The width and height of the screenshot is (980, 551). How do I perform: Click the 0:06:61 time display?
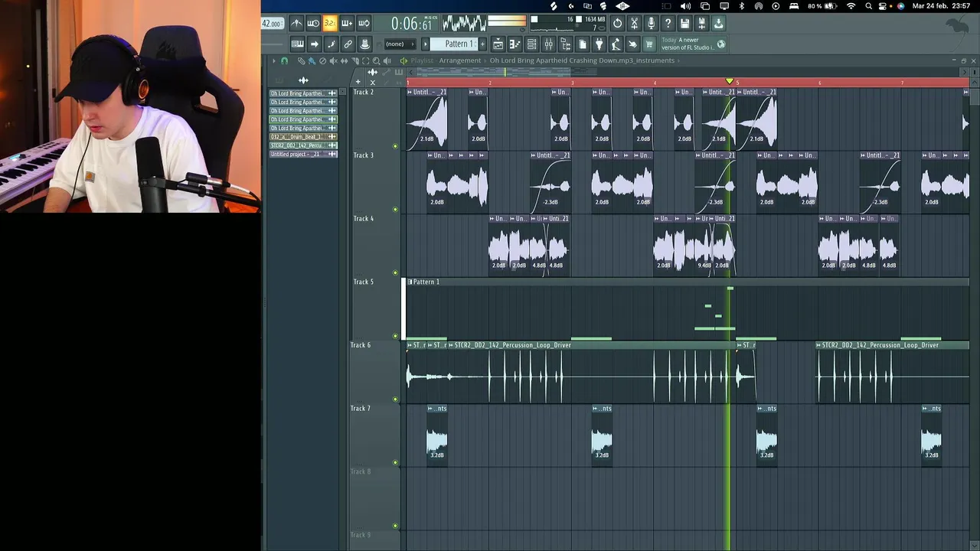coord(410,24)
